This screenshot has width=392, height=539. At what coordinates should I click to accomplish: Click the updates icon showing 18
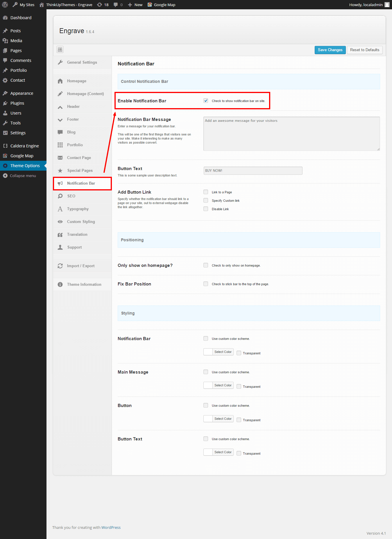point(100,5)
